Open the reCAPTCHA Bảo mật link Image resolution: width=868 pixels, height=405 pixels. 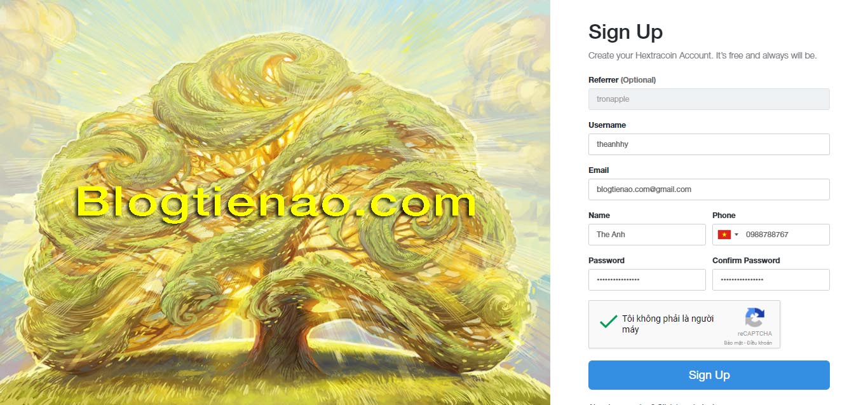734,343
